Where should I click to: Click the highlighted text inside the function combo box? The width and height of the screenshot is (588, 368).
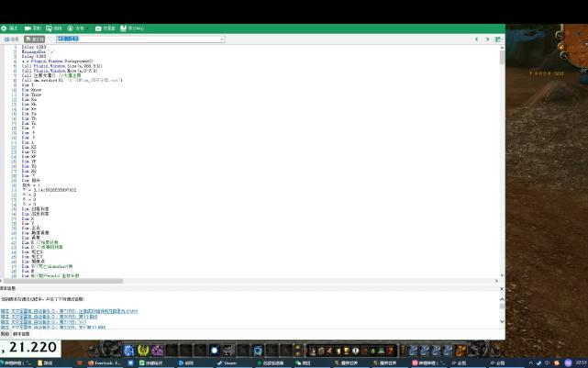[x=68, y=39]
